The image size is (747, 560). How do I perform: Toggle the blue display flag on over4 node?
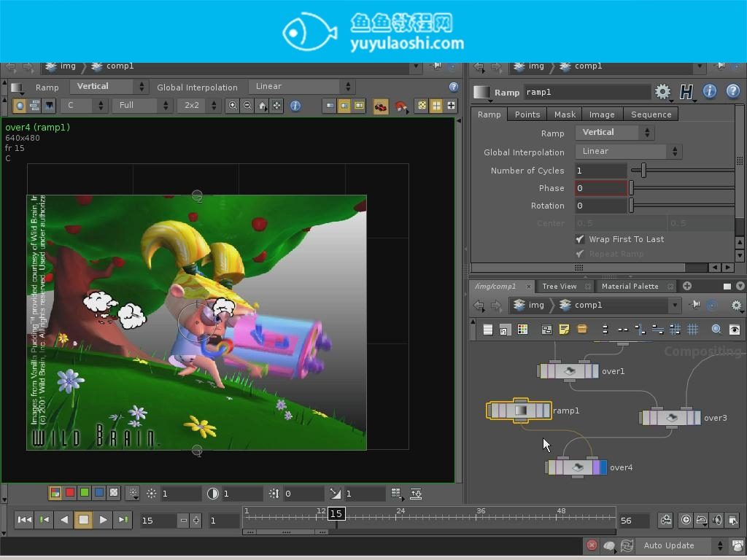coord(603,467)
